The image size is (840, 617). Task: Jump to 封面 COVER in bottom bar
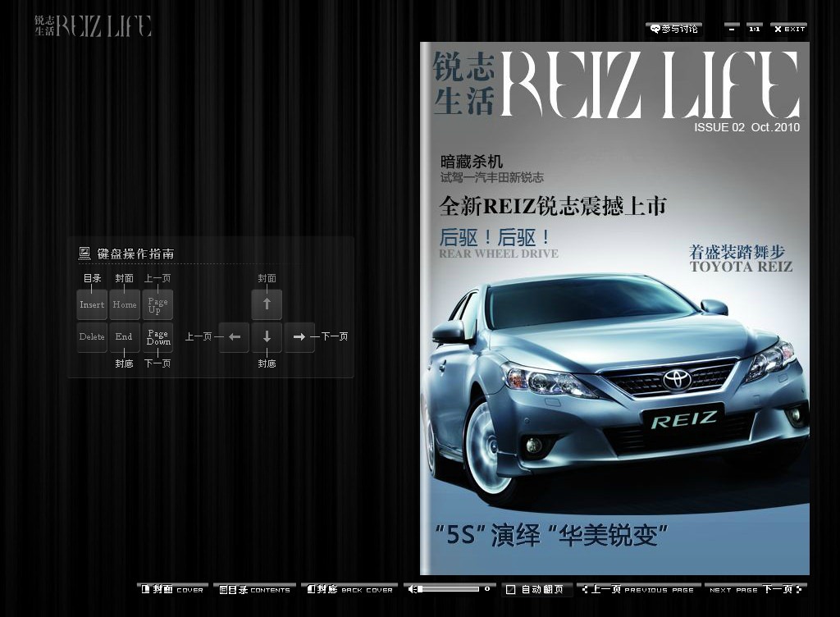(x=172, y=590)
